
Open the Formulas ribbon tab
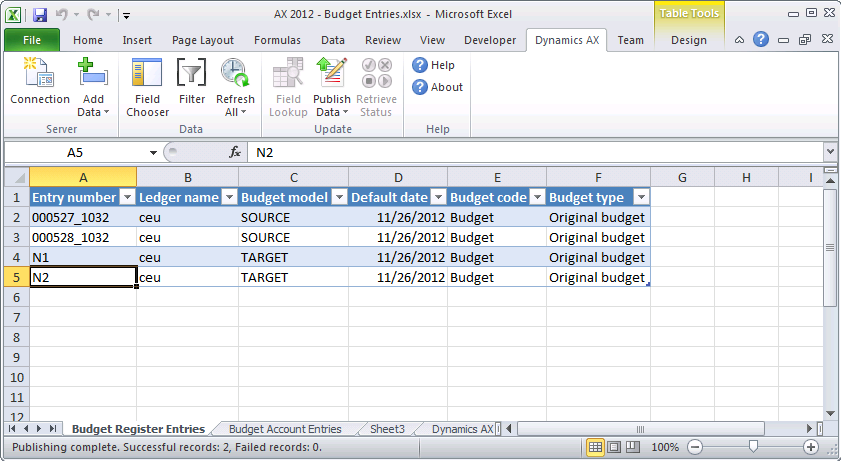(277, 40)
